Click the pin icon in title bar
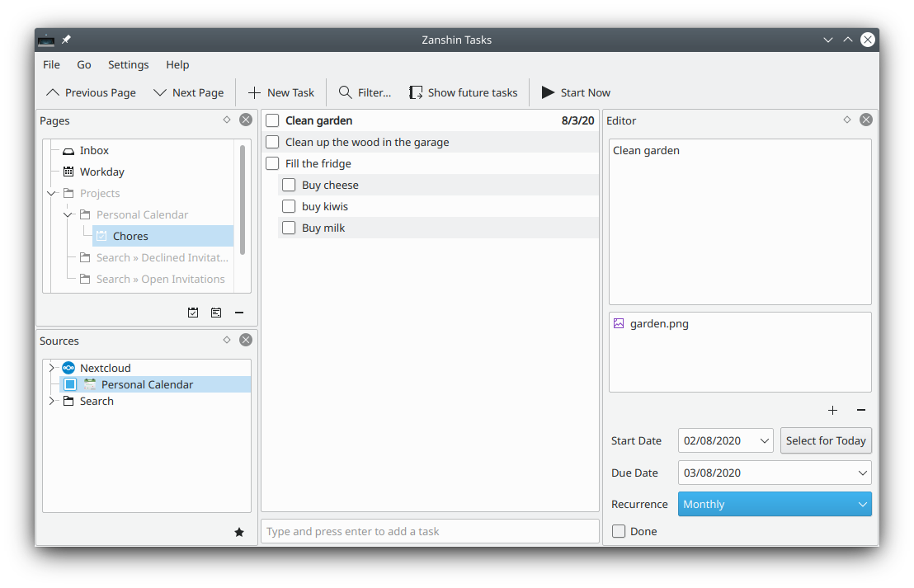914x588 pixels. click(x=67, y=40)
